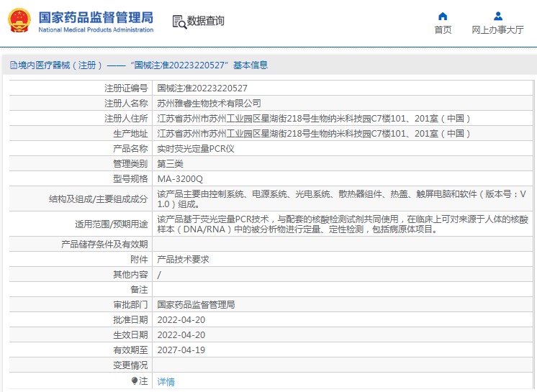537x392 pixels.
Task: Click the 审批部门 label
Action: pyautogui.click(x=130, y=305)
